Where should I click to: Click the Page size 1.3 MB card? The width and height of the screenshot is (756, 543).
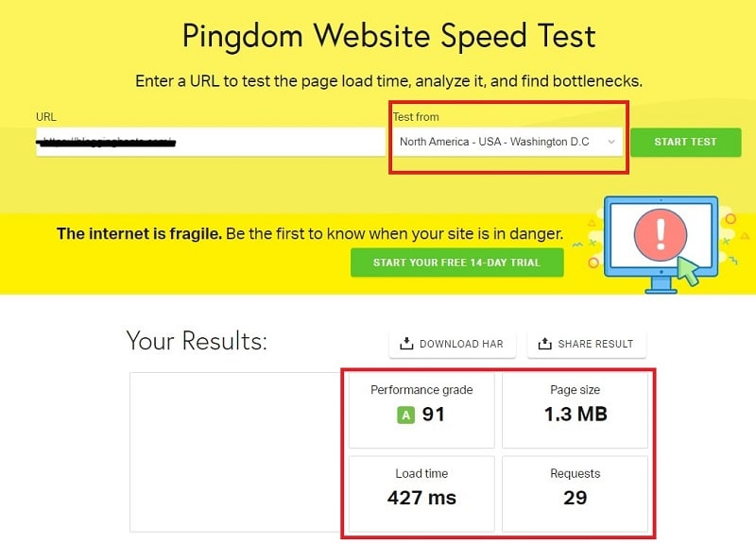[x=576, y=411]
